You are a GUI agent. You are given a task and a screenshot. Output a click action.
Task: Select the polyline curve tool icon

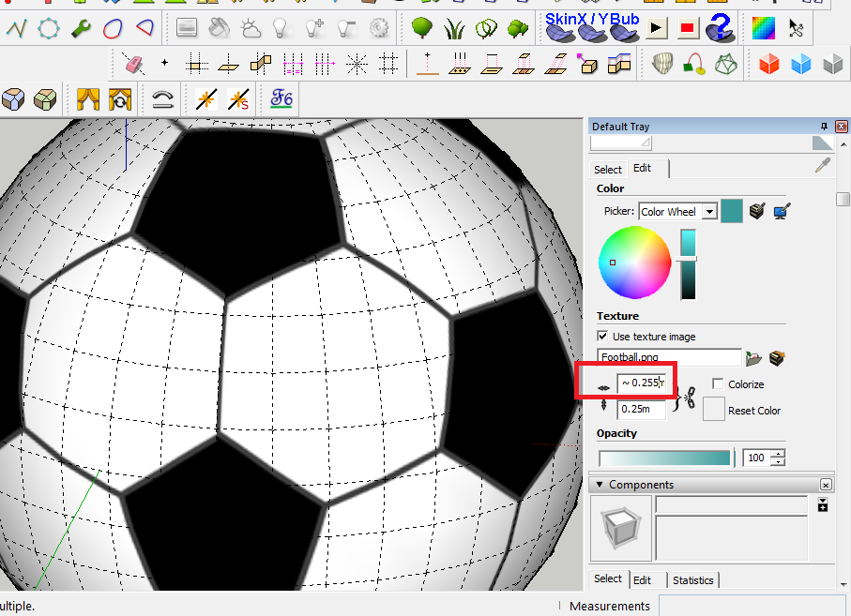pyautogui.click(x=16, y=28)
